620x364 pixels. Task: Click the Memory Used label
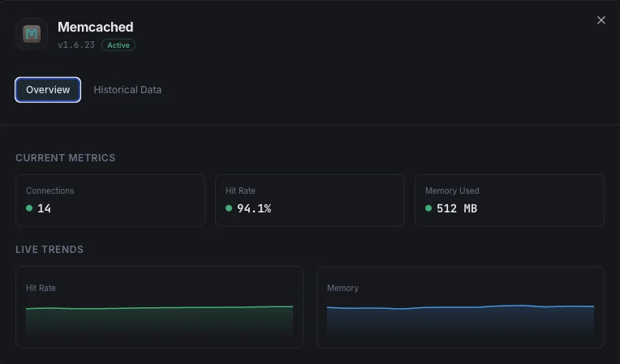pyautogui.click(x=452, y=191)
